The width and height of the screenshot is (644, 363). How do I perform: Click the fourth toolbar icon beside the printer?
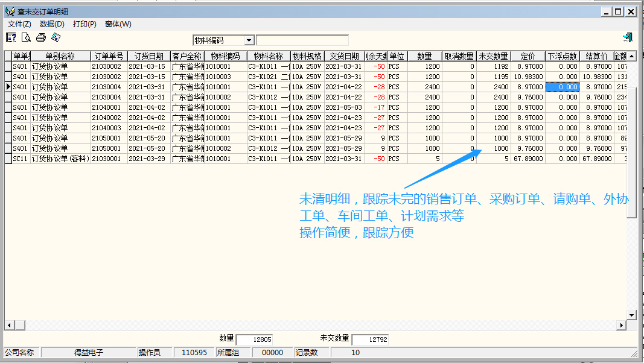[x=56, y=38]
